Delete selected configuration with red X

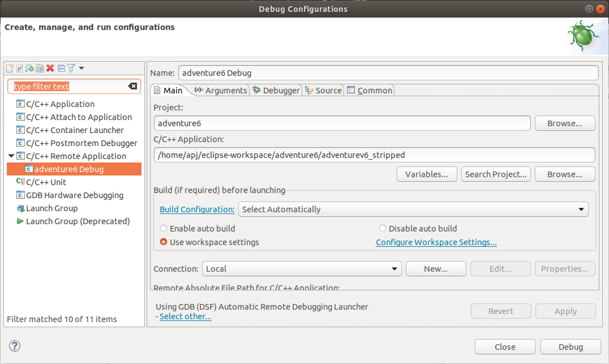pos(50,68)
